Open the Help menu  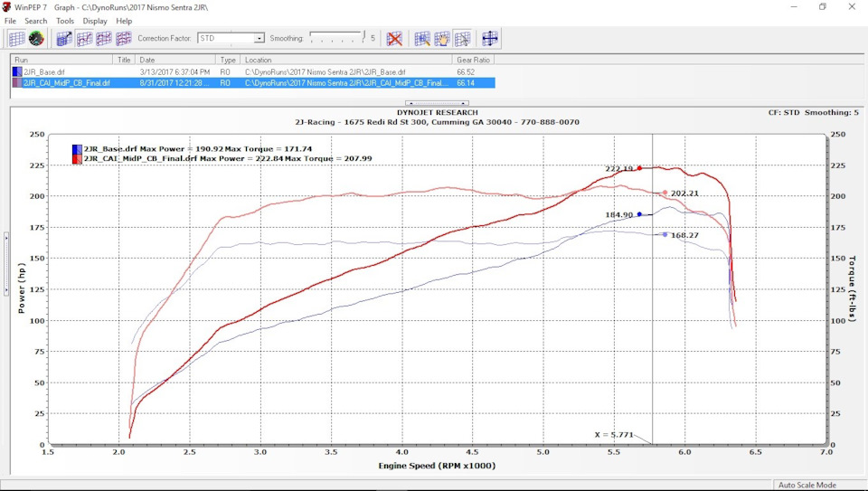124,21
